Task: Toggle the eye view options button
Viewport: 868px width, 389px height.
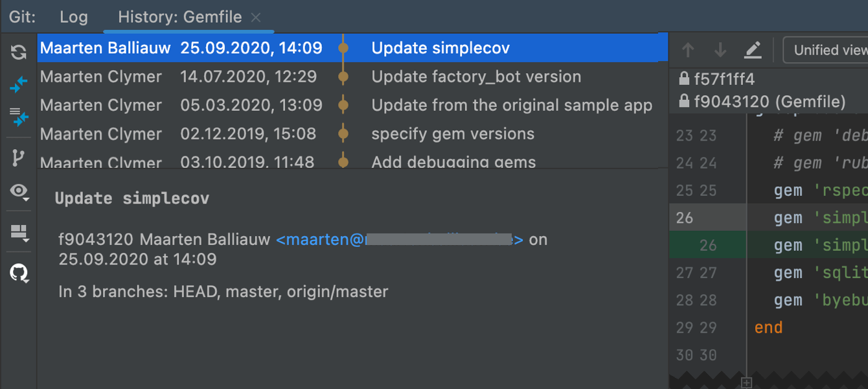Action: click(x=19, y=191)
